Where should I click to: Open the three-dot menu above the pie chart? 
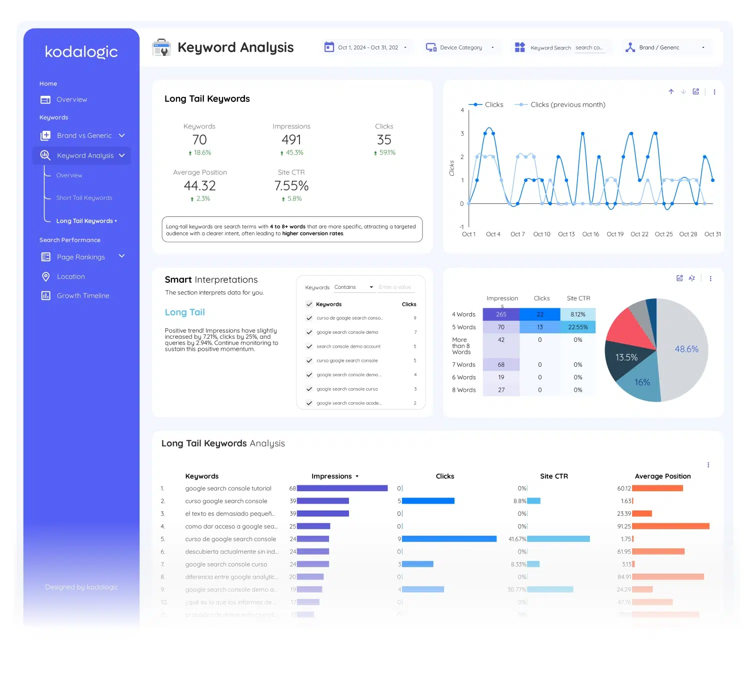[x=710, y=279]
